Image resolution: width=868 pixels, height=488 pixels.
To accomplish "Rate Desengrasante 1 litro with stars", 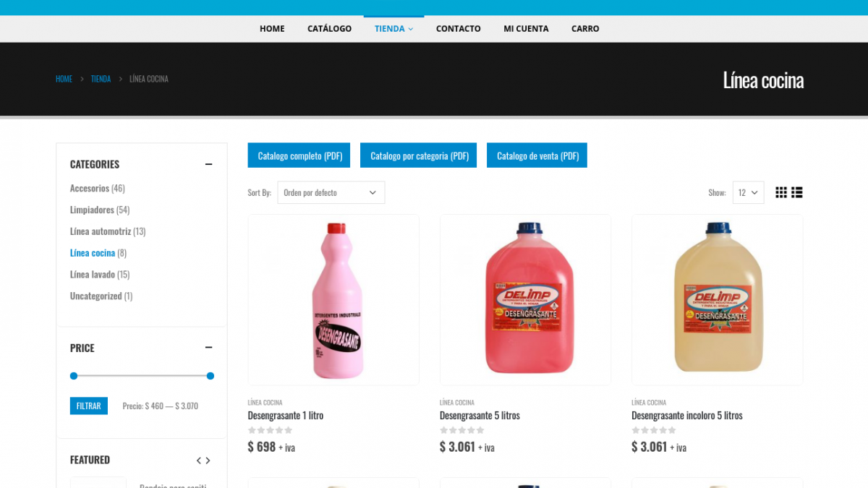I will [270, 430].
